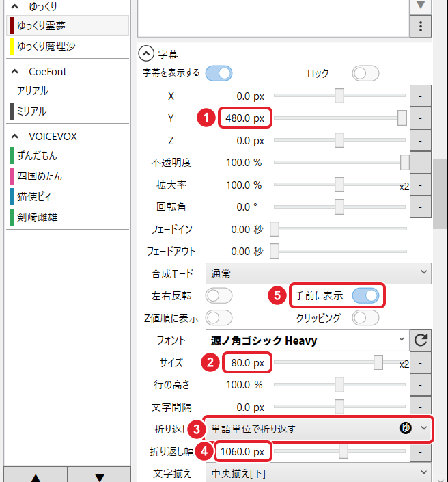Click the keyframe button for 回転角

[x=421, y=207]
